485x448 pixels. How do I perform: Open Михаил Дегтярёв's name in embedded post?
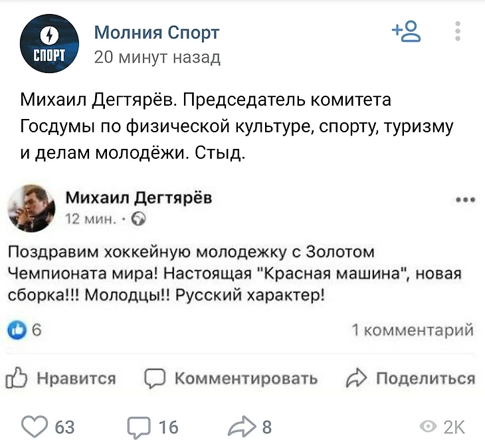coord(140,197)
